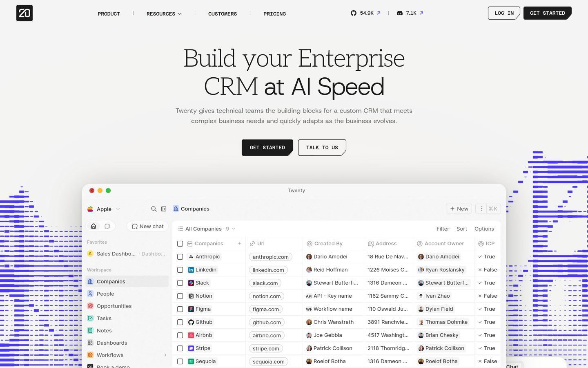Image resolution: width=588 pixels, height=368 pixels.
Task: Click the Account Owner column header
Action: [x=443, y=244]
